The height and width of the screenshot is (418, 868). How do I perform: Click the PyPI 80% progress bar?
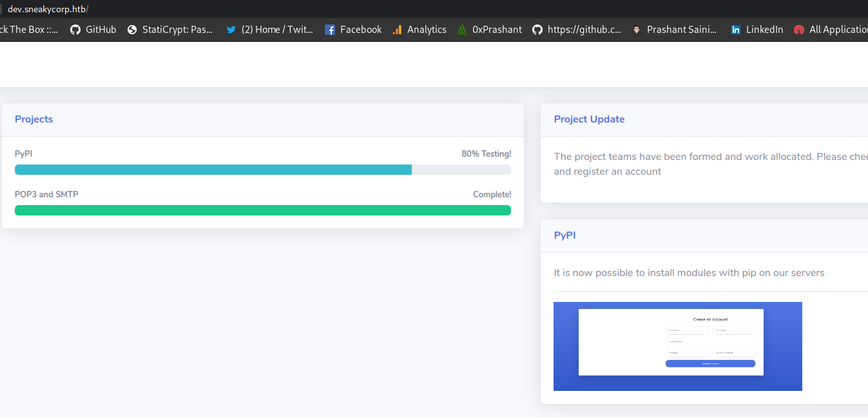click(x=262, y=170)
